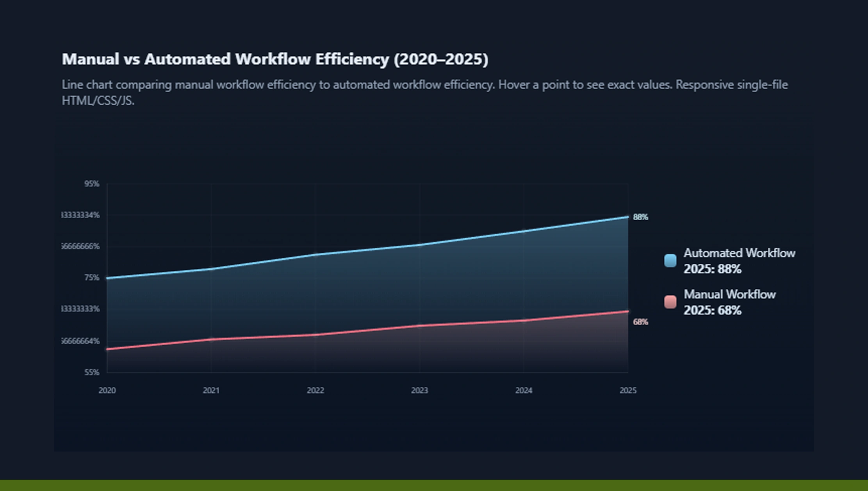Click the 2022 x-axis label
This screenshot has width=868, height=491.
[315, 390]
